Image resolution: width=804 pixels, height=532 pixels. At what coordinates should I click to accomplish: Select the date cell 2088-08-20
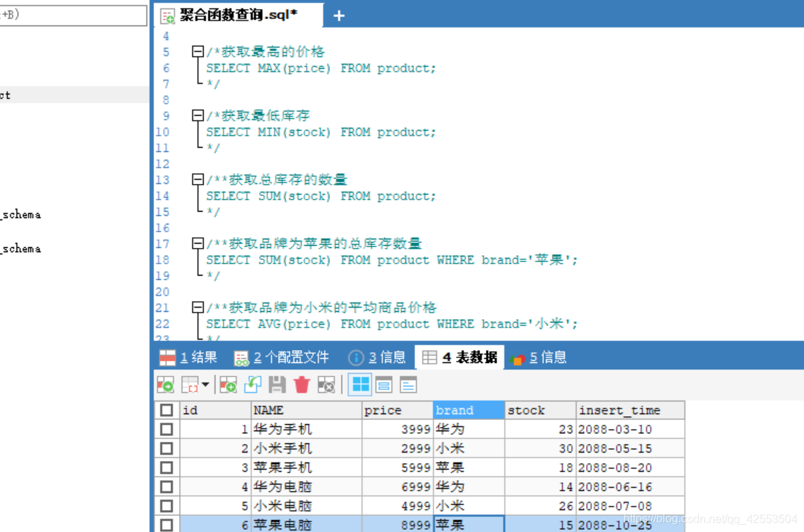coord(630,467)
